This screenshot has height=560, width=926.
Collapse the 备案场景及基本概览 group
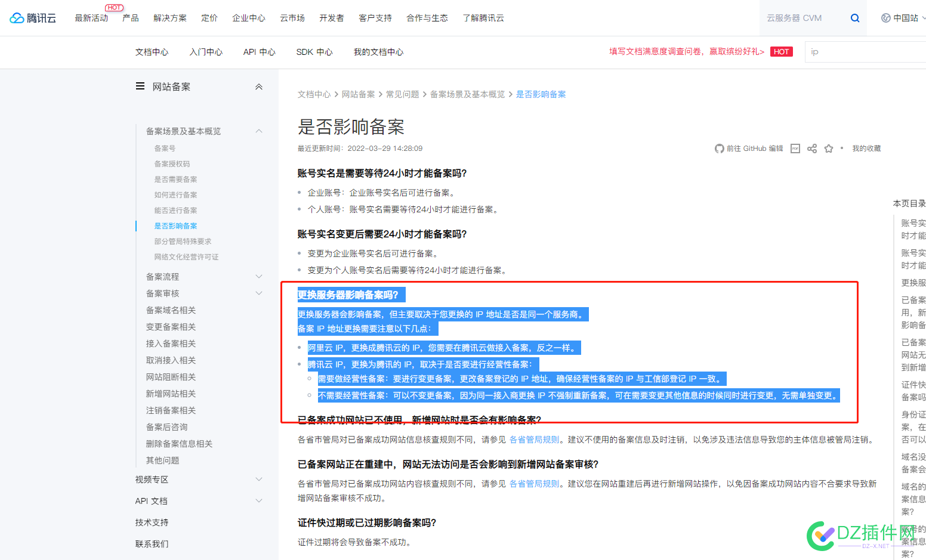click(x=259, y=131)
